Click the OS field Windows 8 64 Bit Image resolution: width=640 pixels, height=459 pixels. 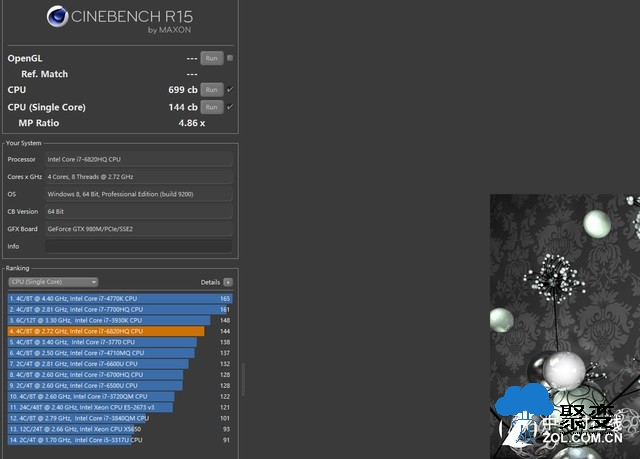point(139,194)
